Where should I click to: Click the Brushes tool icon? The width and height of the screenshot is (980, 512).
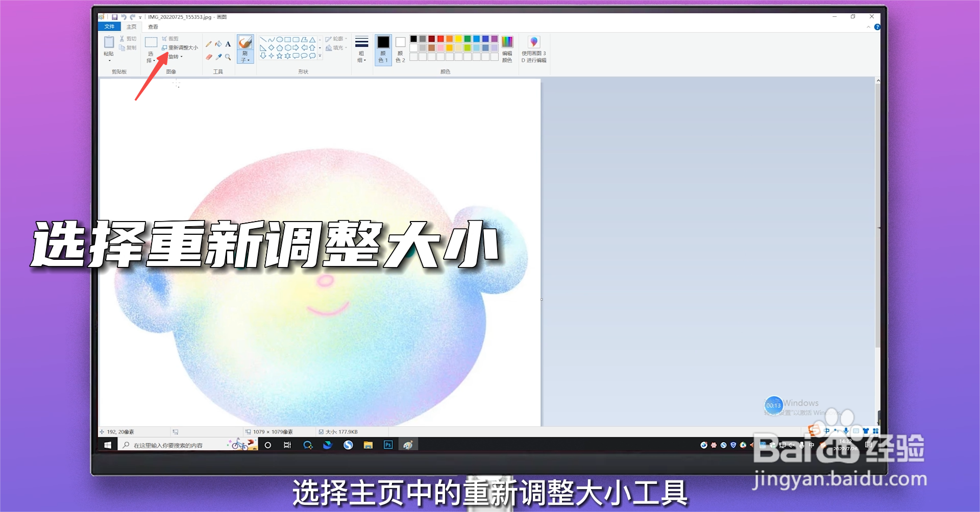[245, 42]
